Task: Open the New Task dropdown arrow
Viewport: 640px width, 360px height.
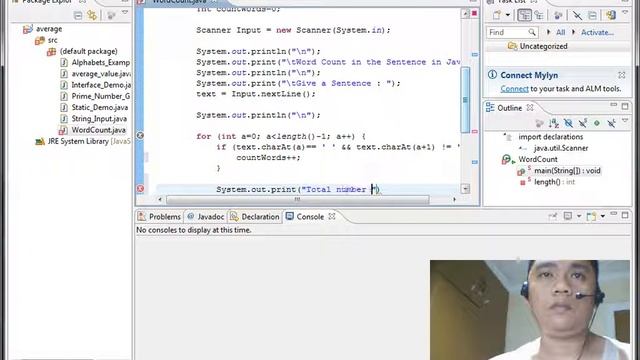Action: [508, 16]
